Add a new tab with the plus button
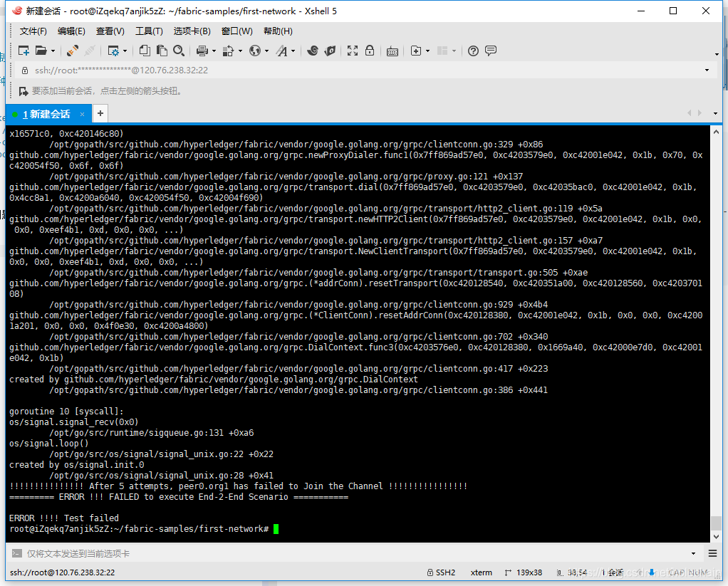 pos(100,113)
